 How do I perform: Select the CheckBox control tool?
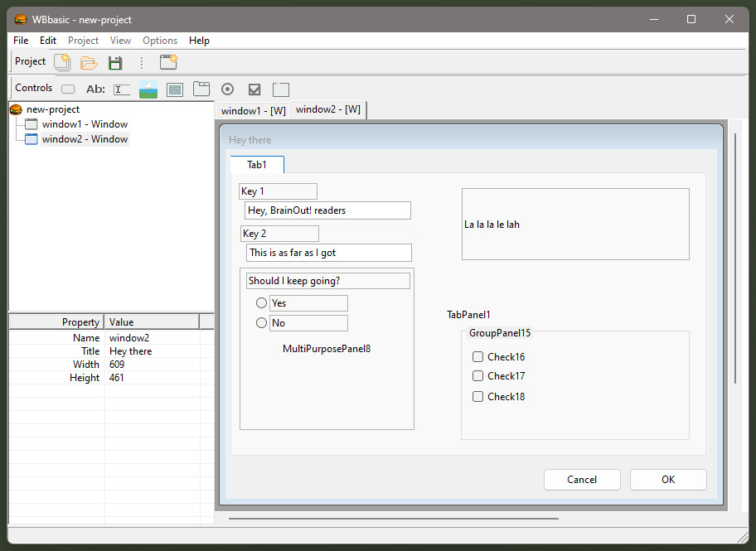pyautogui.click(x=254, y=89)
